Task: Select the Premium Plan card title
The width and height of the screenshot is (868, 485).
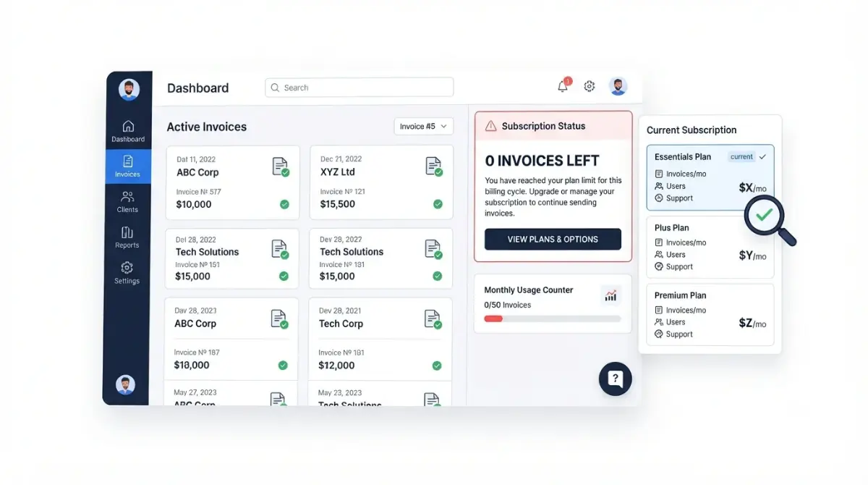Action: pos(681,295)
